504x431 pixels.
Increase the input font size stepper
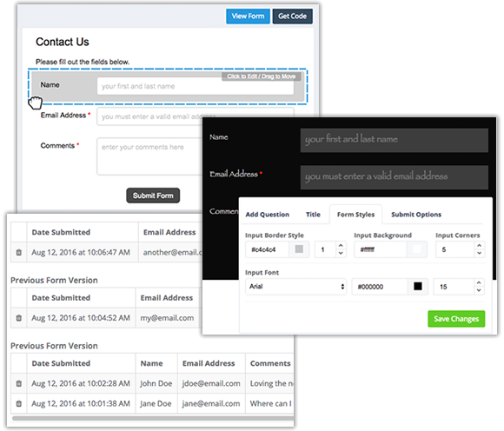pos(479,282)
